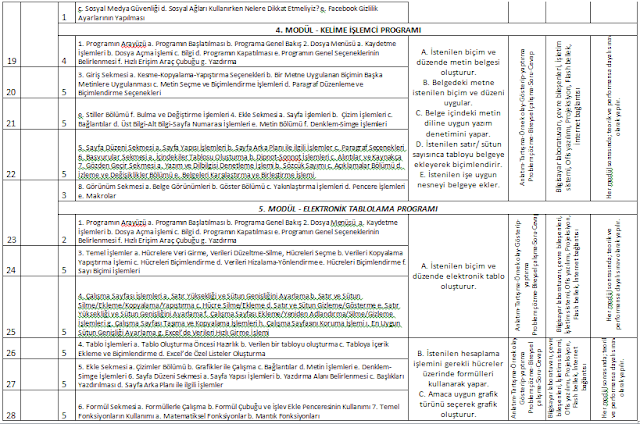Click rotated 'Her modül sonrasında' evaluation cell in module 4
This screenshot has width=640, height=424.
614,118
